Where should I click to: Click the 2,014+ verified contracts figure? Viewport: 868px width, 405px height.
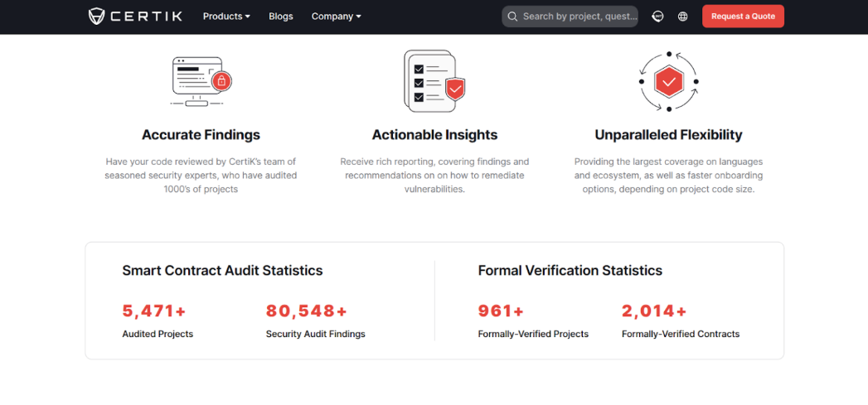pyautogui.click(x=654, y=311)
